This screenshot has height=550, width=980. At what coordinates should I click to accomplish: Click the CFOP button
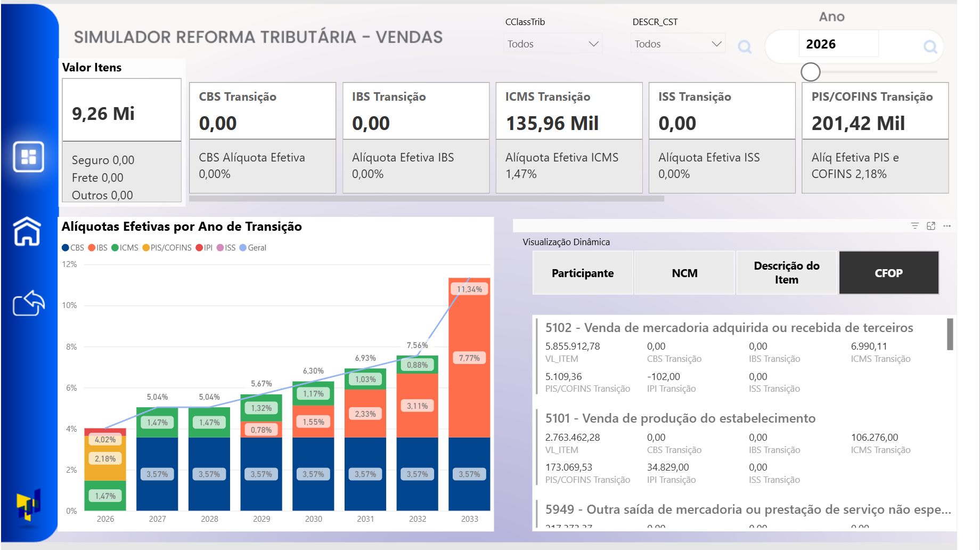[x=888, y=273]
